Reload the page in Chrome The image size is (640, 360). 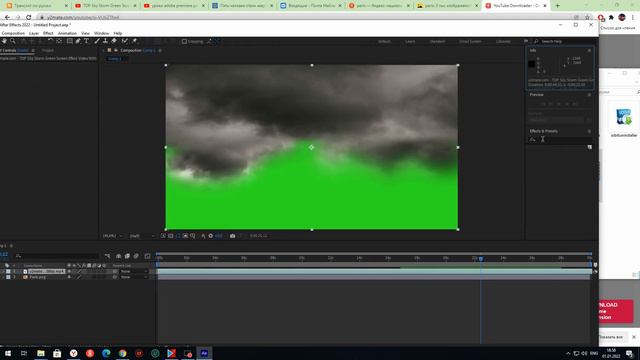click(x=29, y=17)
